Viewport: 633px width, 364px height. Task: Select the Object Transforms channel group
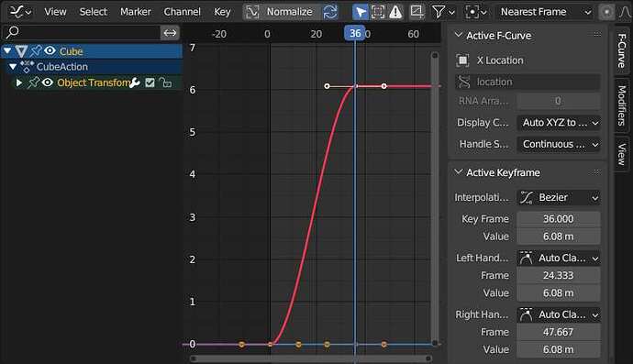[x=94, y=83]
